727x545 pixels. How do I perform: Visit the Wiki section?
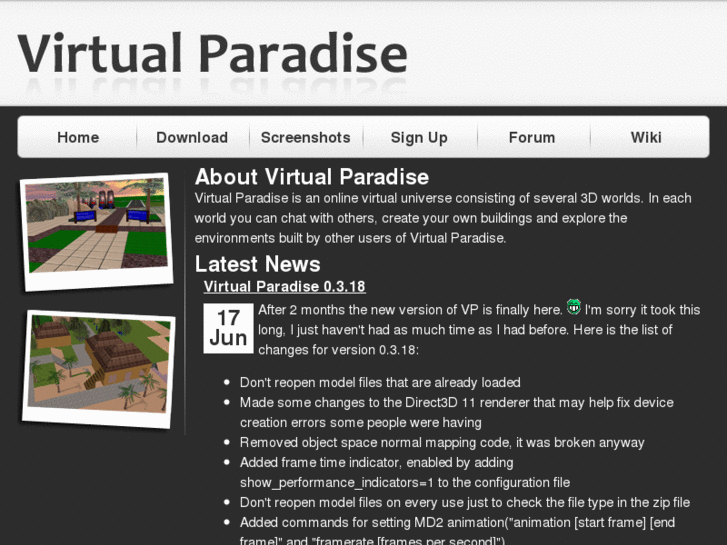tap(646, 137)
